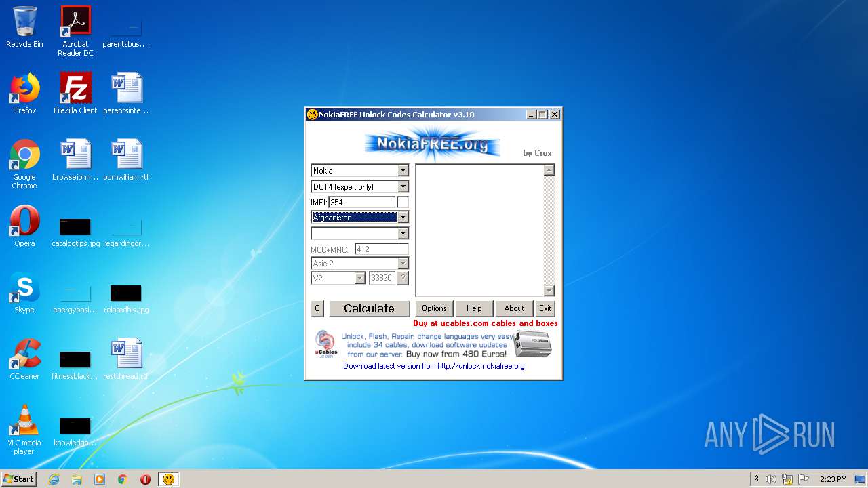868x488 pixels.
Task: Click results box scrollbar down arrow
Action: click(x=549, y=291)
